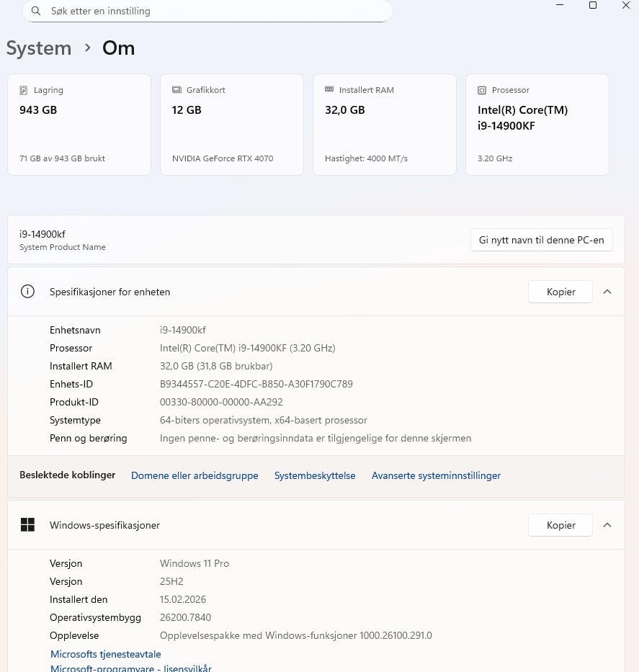Click the RAM icon on Installert RAM card

(x=329, y=90)
